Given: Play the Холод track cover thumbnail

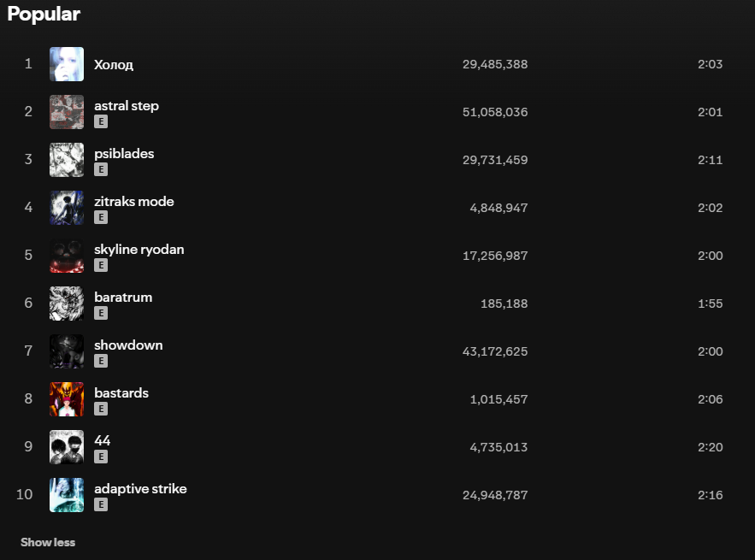Looking at the screenshot, I should click(67, 64).
